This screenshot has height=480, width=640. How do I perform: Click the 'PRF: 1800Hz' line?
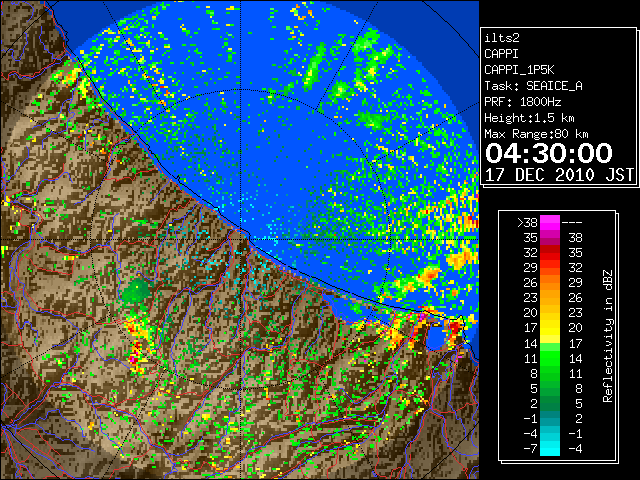coord(522,102)
